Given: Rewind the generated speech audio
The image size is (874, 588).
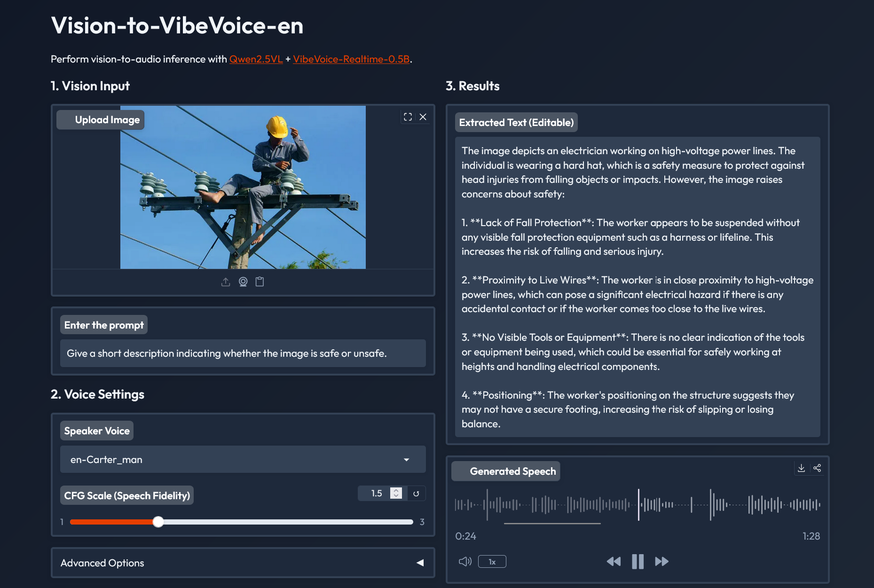Looking at the screenshot, I should pyautogui.click(x=614, y=562).
